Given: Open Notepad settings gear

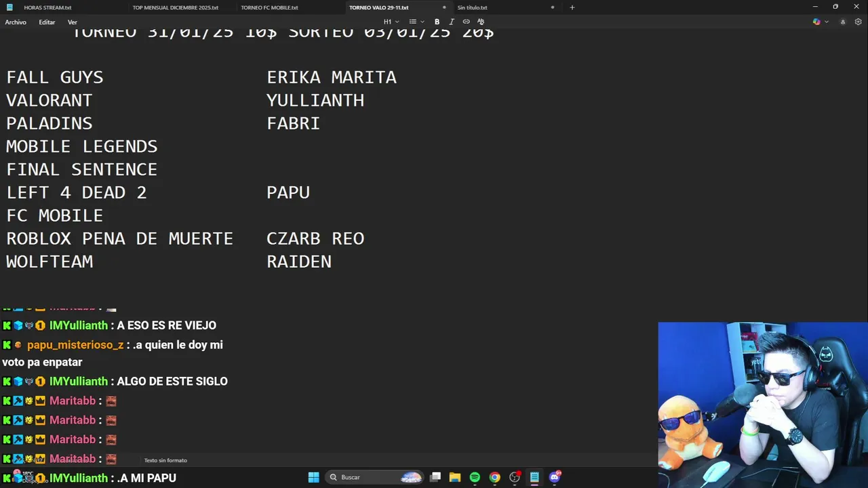Looking at the screenshot, I should click(859, 22).
